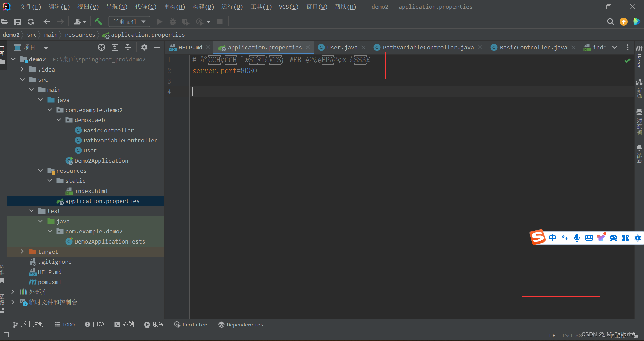This screenshot has height=341, width=644.
Task: Click the Open folder toolbar icon
Action: pyautogui.click(x=5, y=22)
